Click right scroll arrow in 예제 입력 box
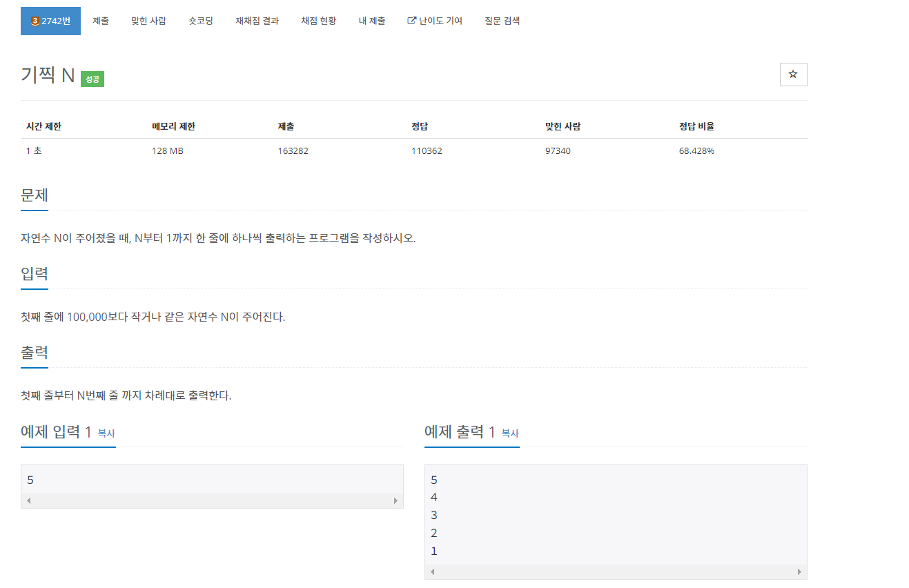909x588 pixels. pos(395,500)
